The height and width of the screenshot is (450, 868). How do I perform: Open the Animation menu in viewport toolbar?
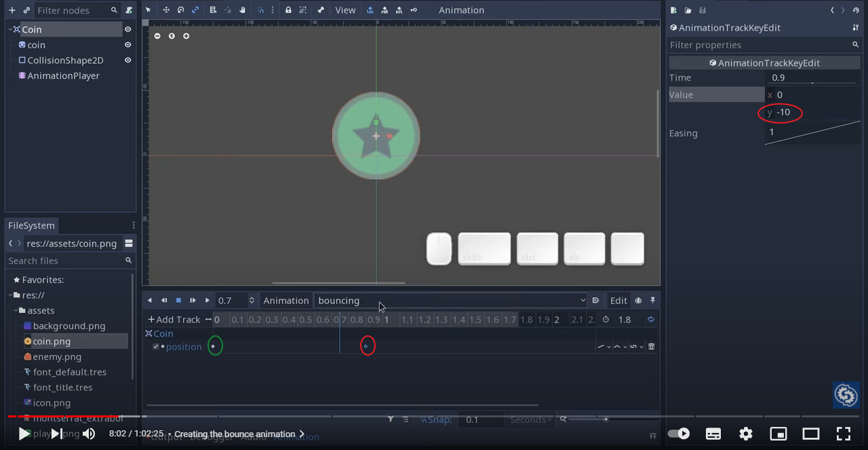tap(461, 10)
